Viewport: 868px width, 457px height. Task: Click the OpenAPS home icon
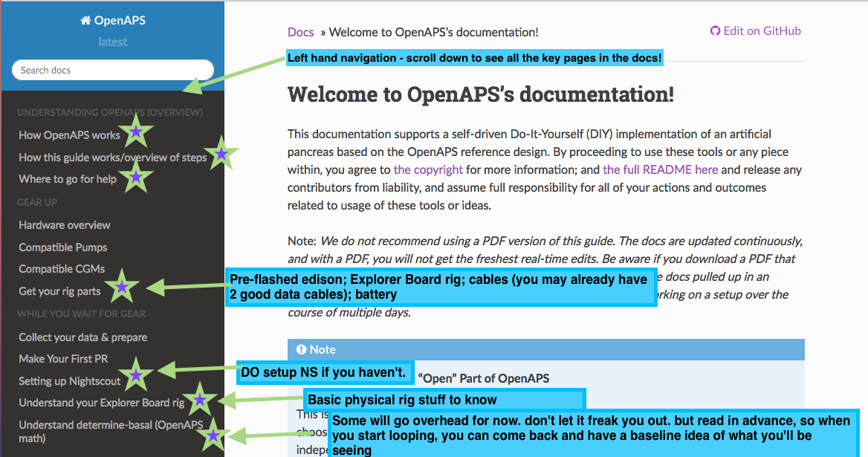85,21
